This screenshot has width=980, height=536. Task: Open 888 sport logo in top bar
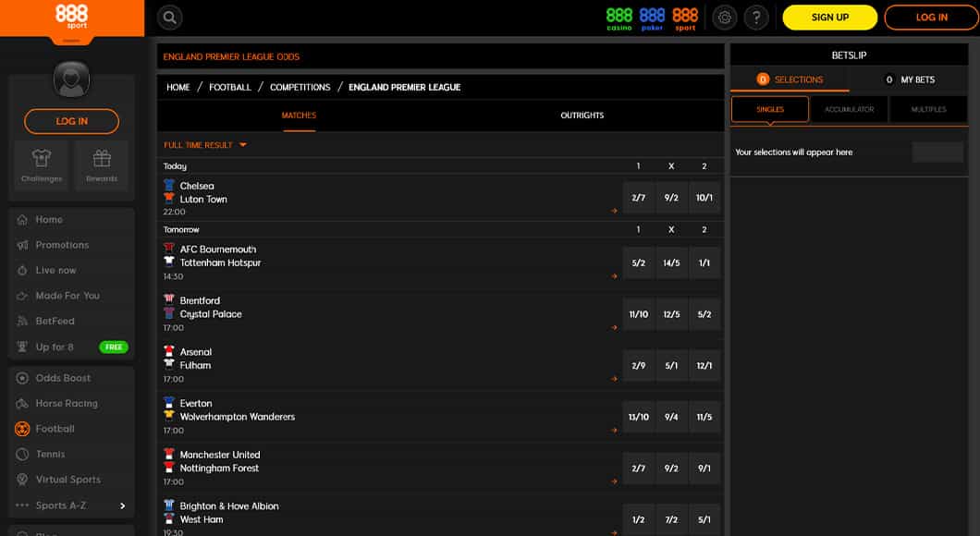(x=685, y=18)
